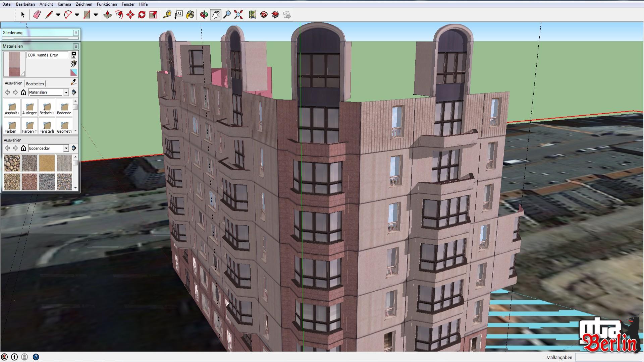Image resolution: width=644 pixels, height=362 pixels.
Task: Go home in lower Bodendecker browser
Action: coord(23,148)
